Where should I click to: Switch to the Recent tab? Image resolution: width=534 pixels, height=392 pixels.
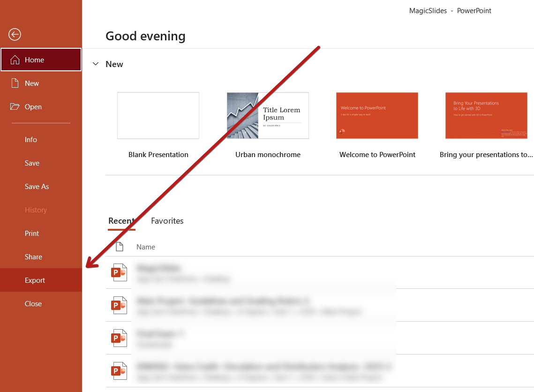click(x=121, y=221)
